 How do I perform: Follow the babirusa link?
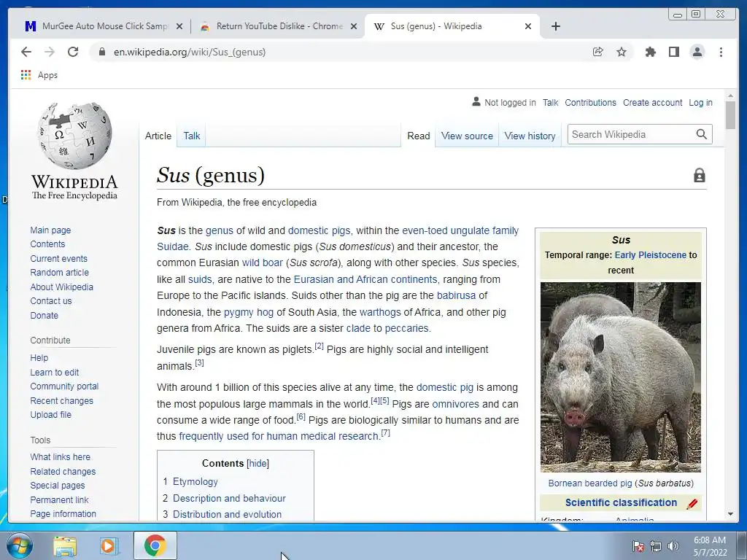(x=456, y=295)
